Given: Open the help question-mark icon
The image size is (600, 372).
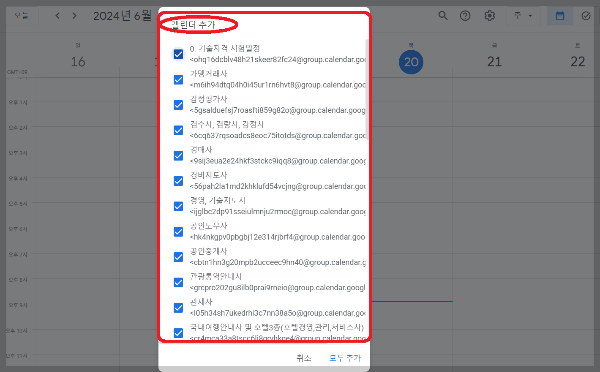Looking at the screenshot, I should click(x=465, y=16).
